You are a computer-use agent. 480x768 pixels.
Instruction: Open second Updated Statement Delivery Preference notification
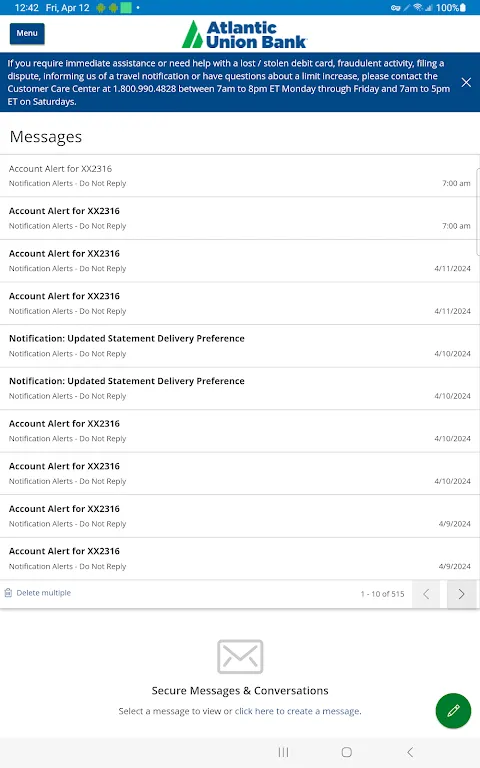pyautogui.click(x=240, y=388)
